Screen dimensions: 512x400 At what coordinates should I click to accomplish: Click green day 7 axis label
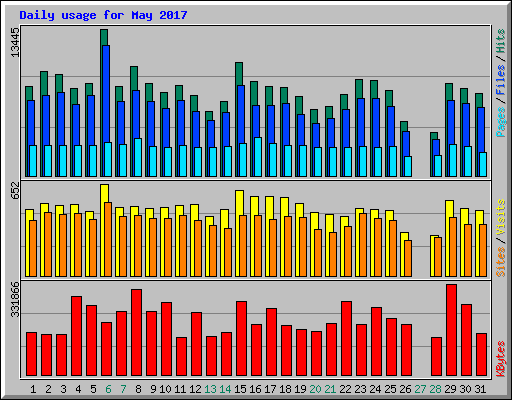pyautogui.click(x=123, y=389)
